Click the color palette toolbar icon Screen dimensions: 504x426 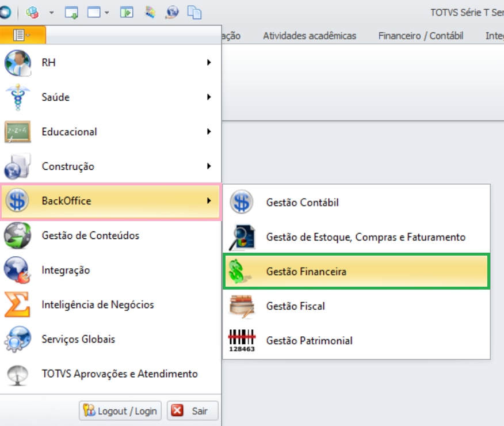[x=150, y=13]
